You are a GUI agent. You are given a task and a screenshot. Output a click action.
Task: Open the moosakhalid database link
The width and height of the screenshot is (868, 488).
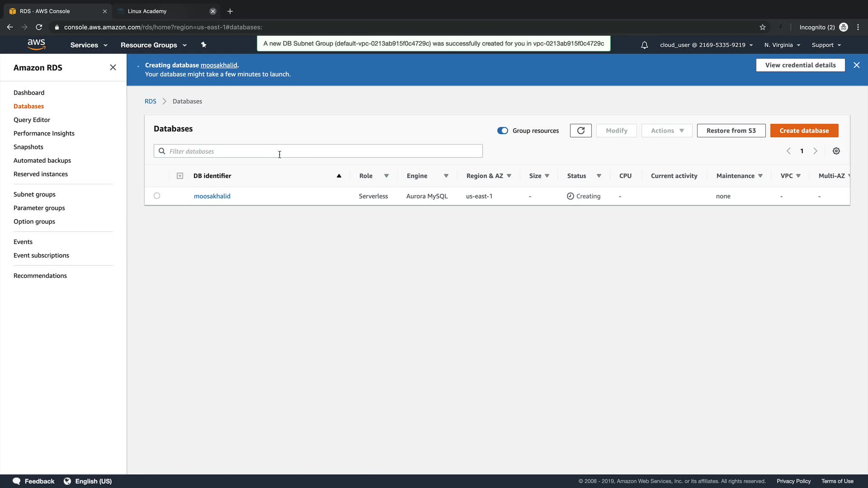(x=212, y=196)
